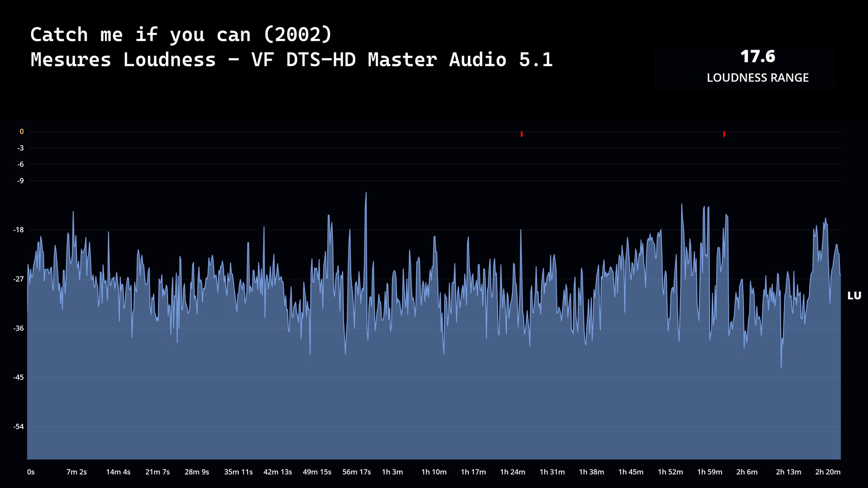The width and height of the screenshot is (868, 488).
Task: Click the -45 y-axis label
Action: [19, 377]
